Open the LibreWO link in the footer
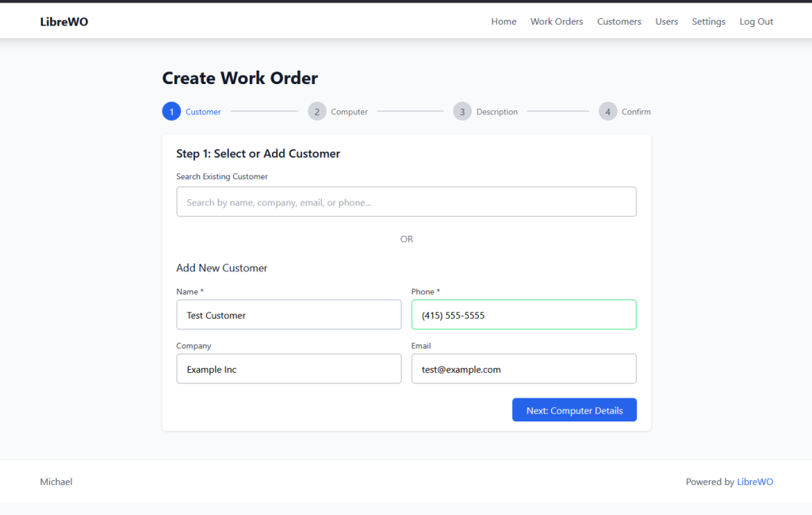 point(755,482)
